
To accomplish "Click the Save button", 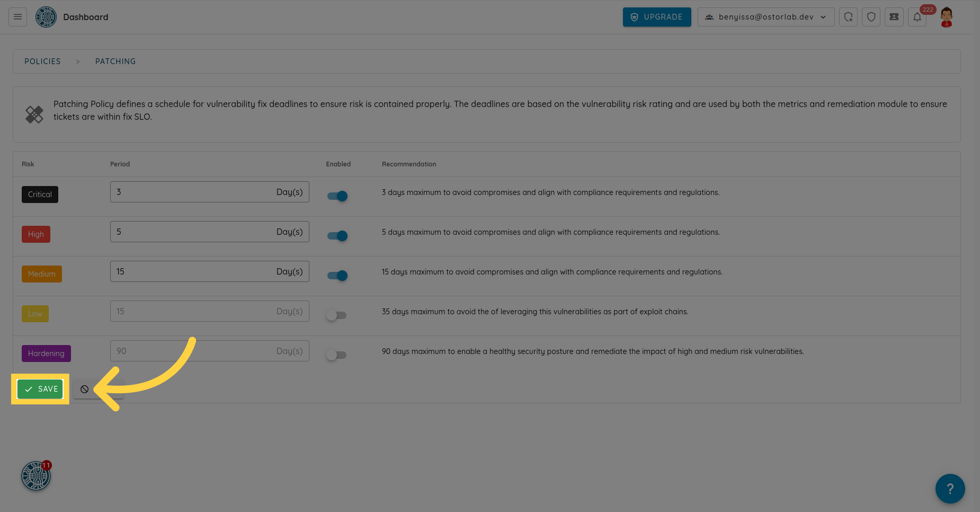I will (x=40, y=389).
